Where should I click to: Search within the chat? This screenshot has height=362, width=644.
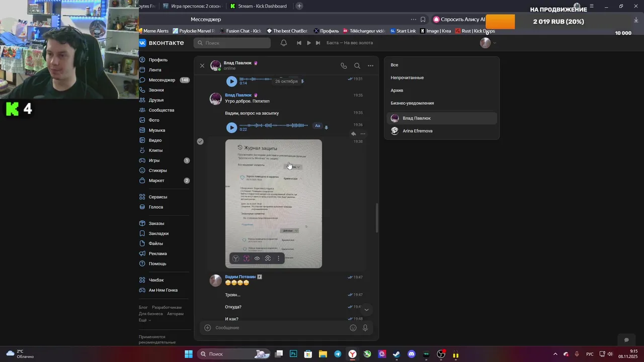(357, 66)
